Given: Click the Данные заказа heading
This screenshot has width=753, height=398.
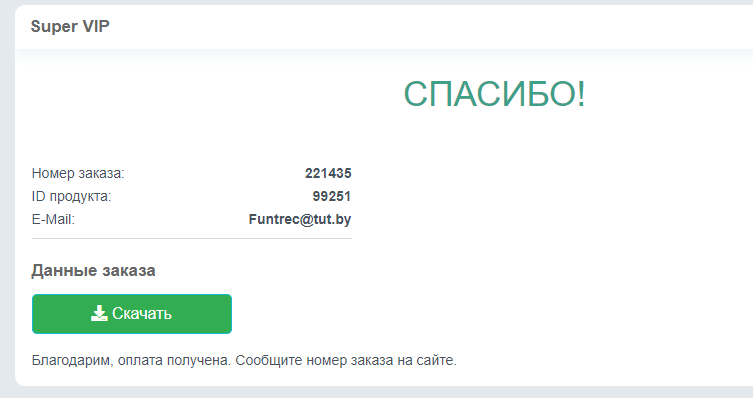Looking at the screenshot, I should tap(94, 271).
